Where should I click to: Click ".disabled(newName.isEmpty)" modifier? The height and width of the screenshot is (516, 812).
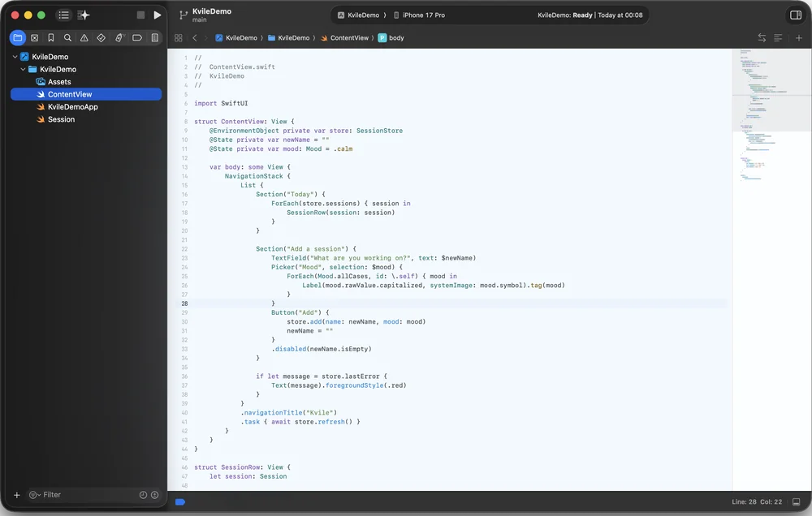tap(321, 349)
